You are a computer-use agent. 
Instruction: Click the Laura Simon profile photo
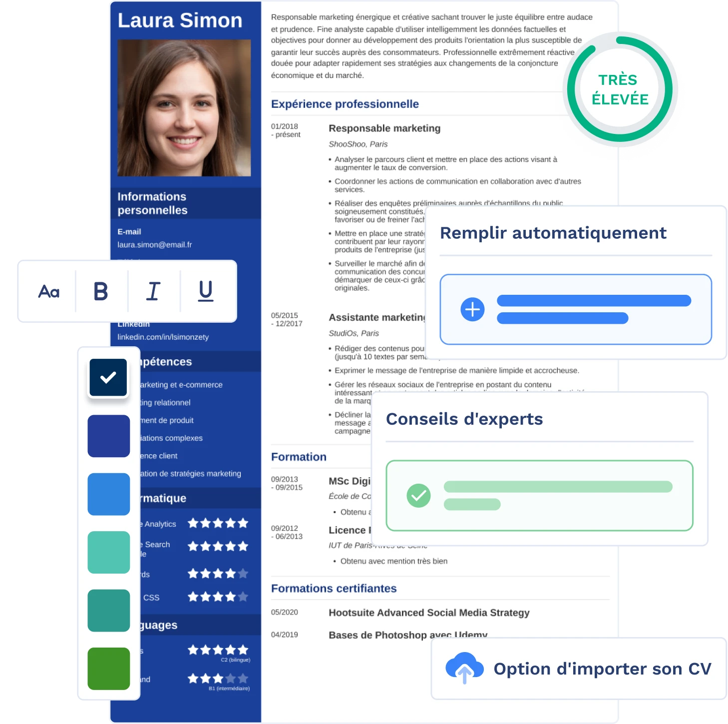[x=184, y=108]
